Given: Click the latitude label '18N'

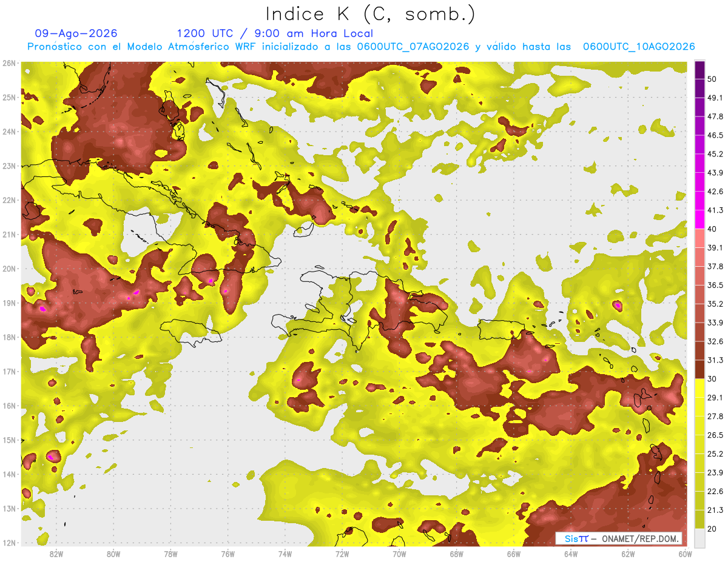Looking at the screenshot, I should (8, 337).
